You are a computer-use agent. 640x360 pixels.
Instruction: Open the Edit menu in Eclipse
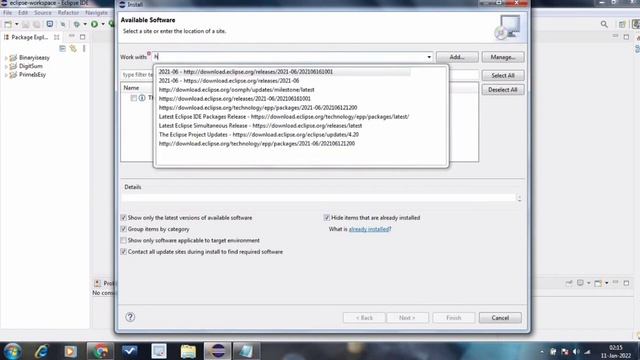coord(23,13)
